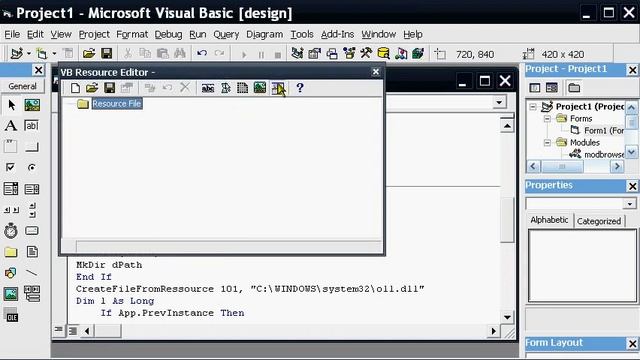Open Form Layout Window from main toolbar
Screen dimensions: 640x360
pyautogui.click(x=332, y=53)
